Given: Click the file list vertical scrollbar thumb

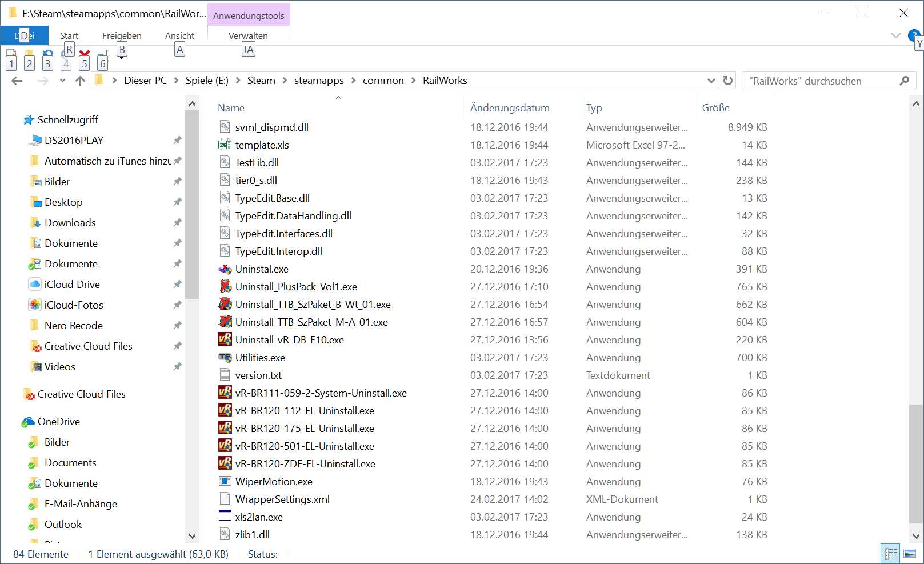Looking at the screenshot, I should (x=916, y=463).
